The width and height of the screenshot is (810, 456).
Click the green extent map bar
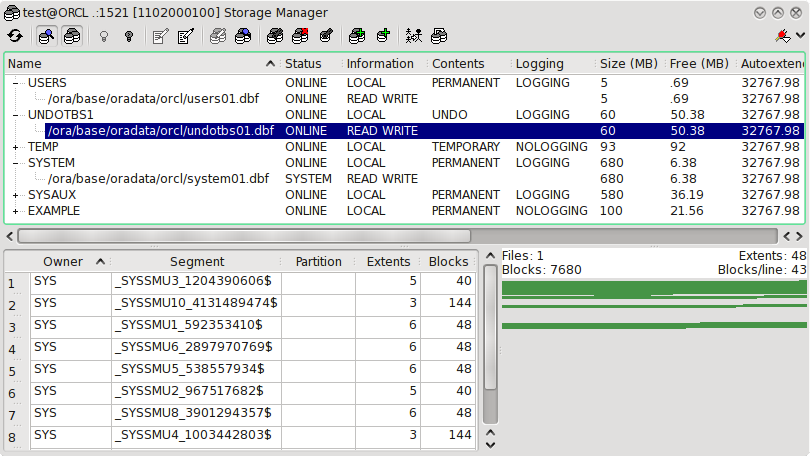click(x=650, y=288)
